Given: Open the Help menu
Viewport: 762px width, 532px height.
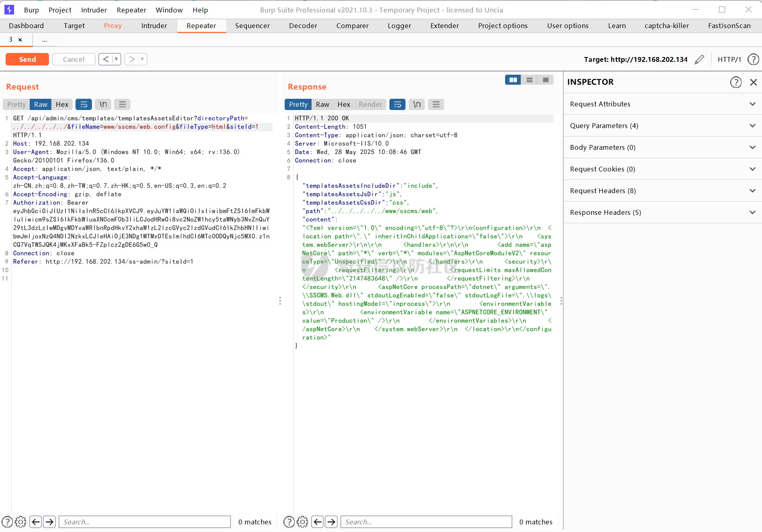Looking at the screenshot, I should point(200,10).
